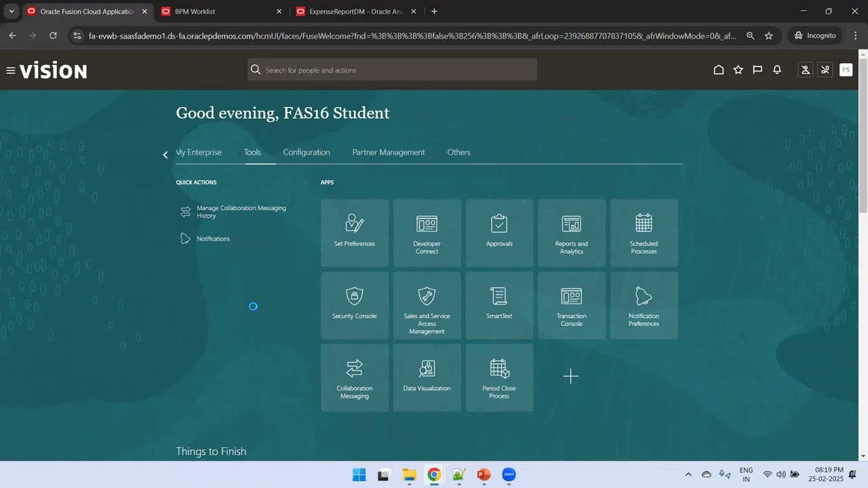Viewport: 868px width, 488px height.
Task: Open Collaboration Messaging app
Action: click(x=355, y=378)
